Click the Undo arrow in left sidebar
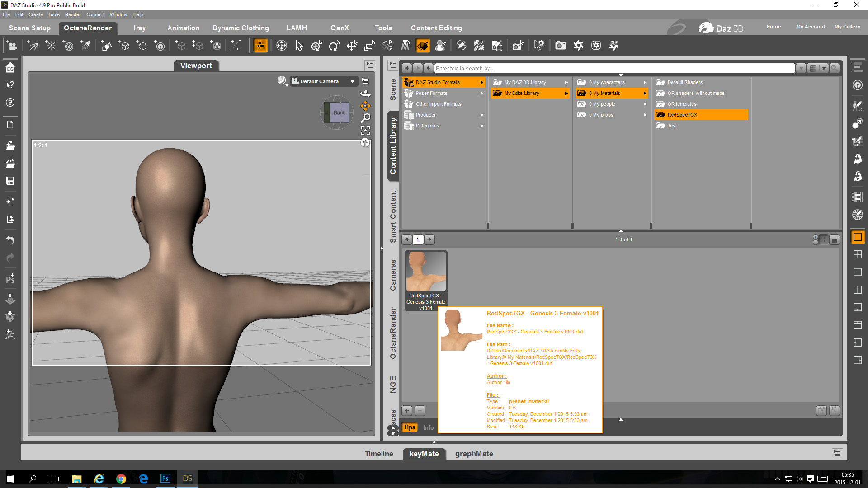Viewport: 868px width, 488px height. coord(10,239)
